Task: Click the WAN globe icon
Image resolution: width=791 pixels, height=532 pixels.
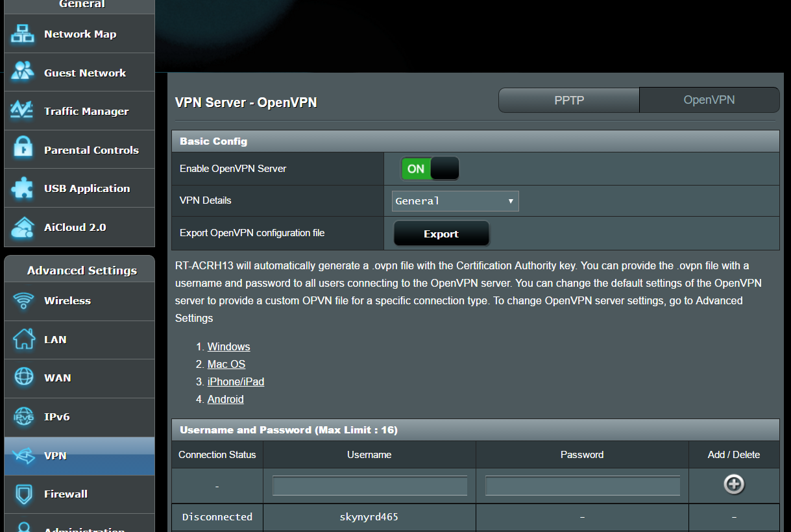Action: point(23,378)
